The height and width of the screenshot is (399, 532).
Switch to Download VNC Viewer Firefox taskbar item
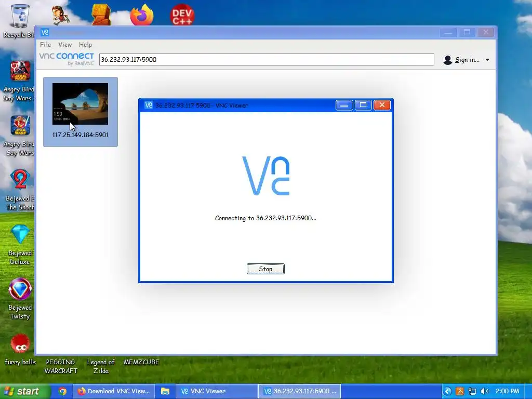[114, 391]
